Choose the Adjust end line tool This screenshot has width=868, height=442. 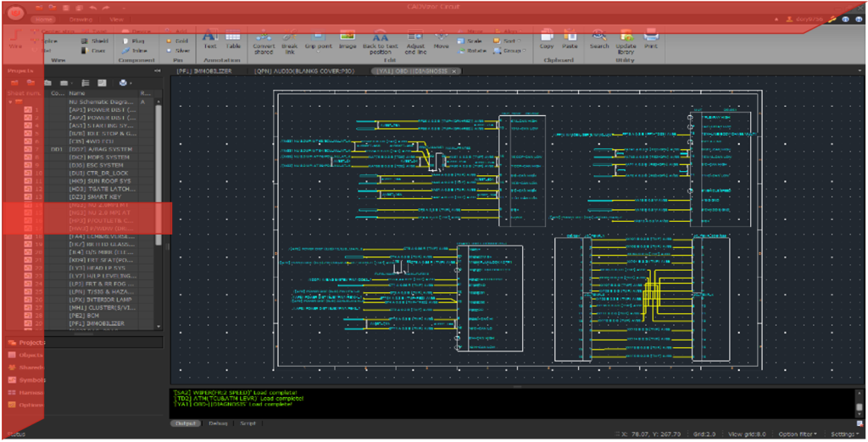tap(415, 41)
